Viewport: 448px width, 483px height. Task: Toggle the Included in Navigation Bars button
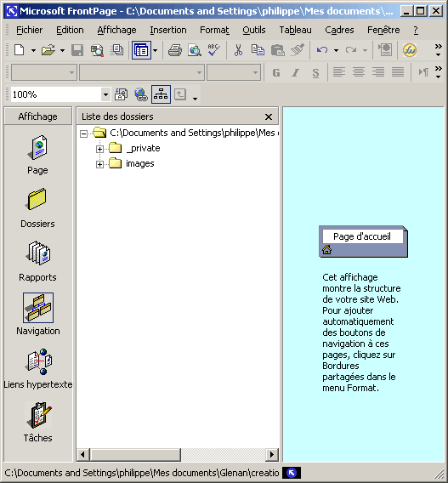tap(161, 94)
